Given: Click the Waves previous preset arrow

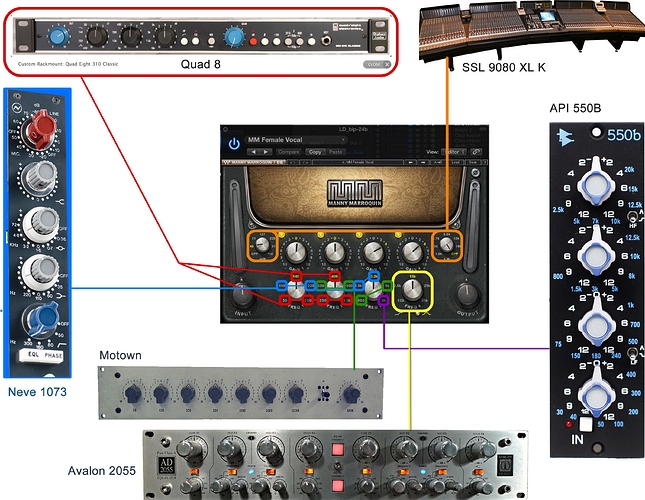Looking at the screenshot, I should coord(411,162).
